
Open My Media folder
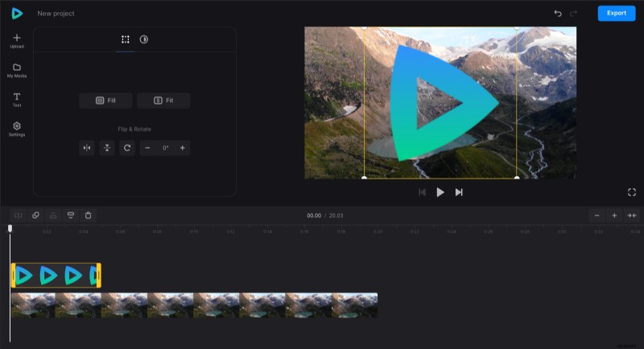pos(17,71)
